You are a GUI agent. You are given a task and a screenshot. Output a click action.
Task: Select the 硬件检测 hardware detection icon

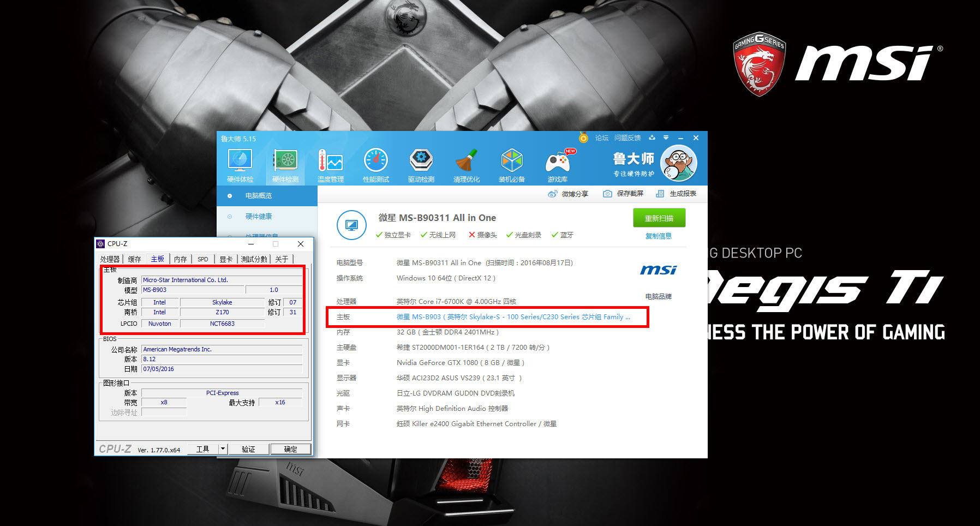click(285, 166)
